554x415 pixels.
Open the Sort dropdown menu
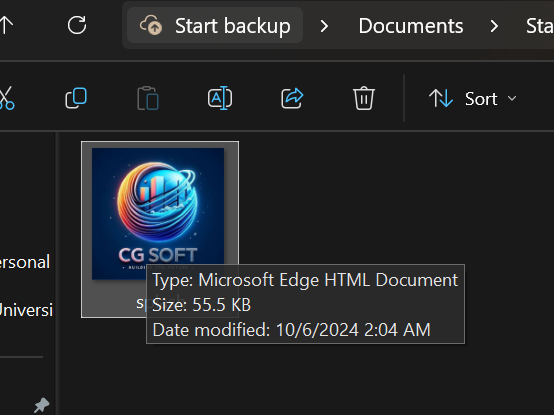click(473, 99)
